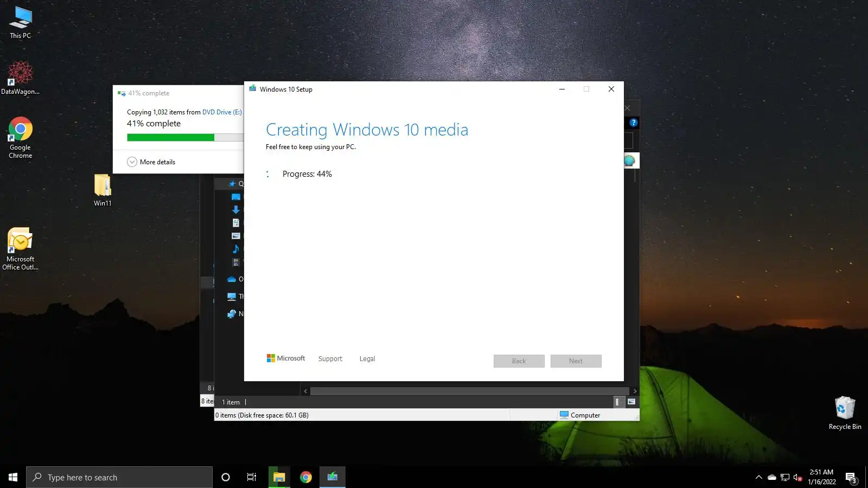This screenshot has height=488, width=868.
Task: Click the Explorer scrollbar left arrow
Action: (305, 391)
